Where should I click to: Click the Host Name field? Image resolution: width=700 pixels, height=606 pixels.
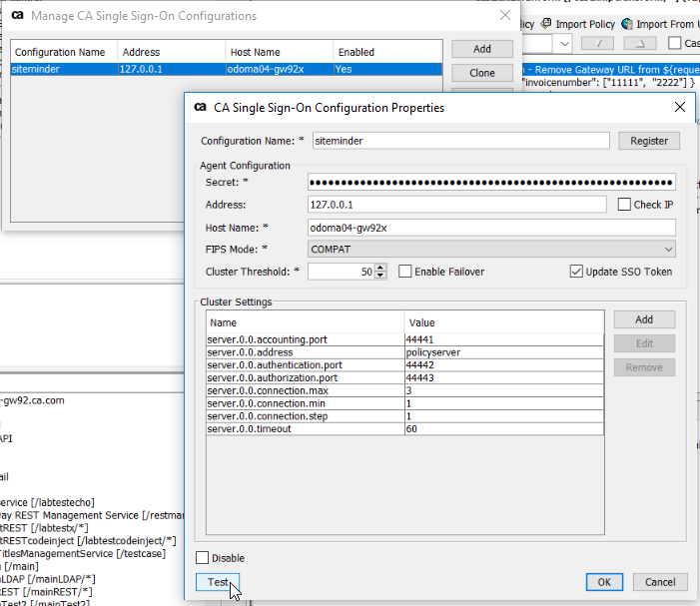tap(491, 228)
